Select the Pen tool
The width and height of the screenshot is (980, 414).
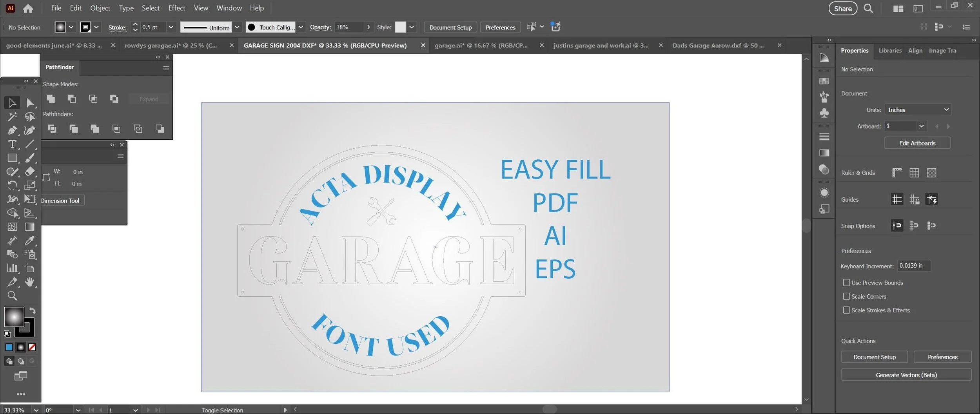pyautogui.click(x=12, y=130)
